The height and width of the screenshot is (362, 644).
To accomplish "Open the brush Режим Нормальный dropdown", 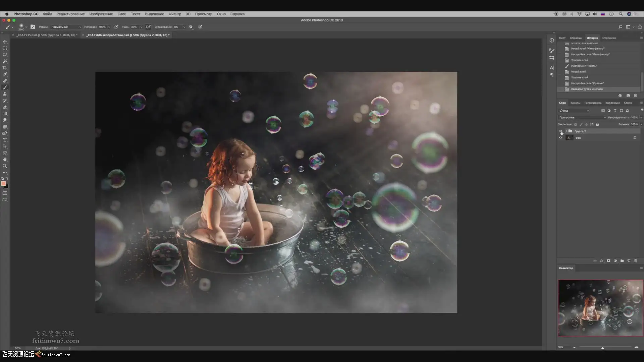I will [66, 27].
